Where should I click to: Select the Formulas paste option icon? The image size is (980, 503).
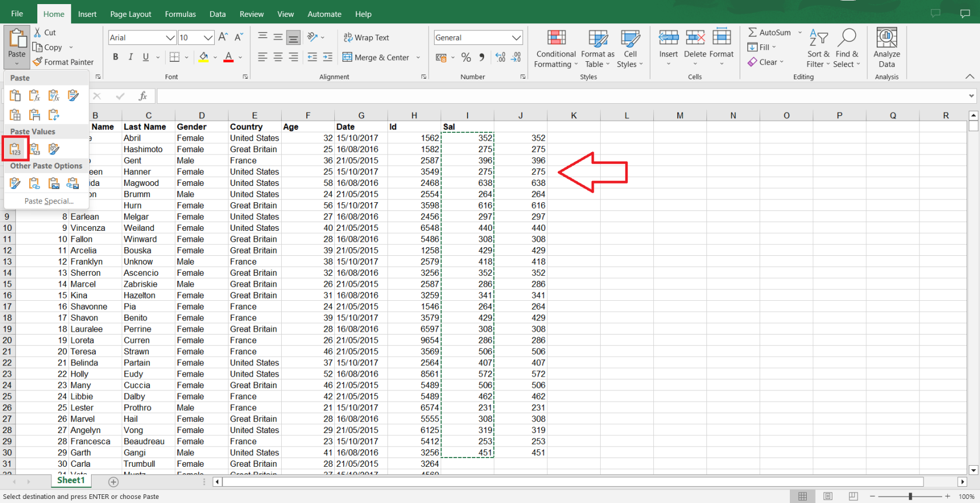(35, 95)
